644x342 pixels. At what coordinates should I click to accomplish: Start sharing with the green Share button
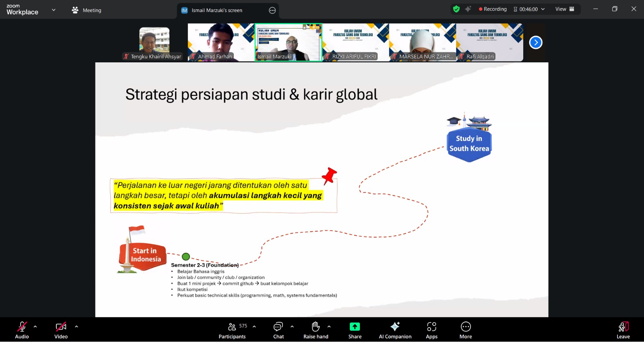[x=355, y=330]
